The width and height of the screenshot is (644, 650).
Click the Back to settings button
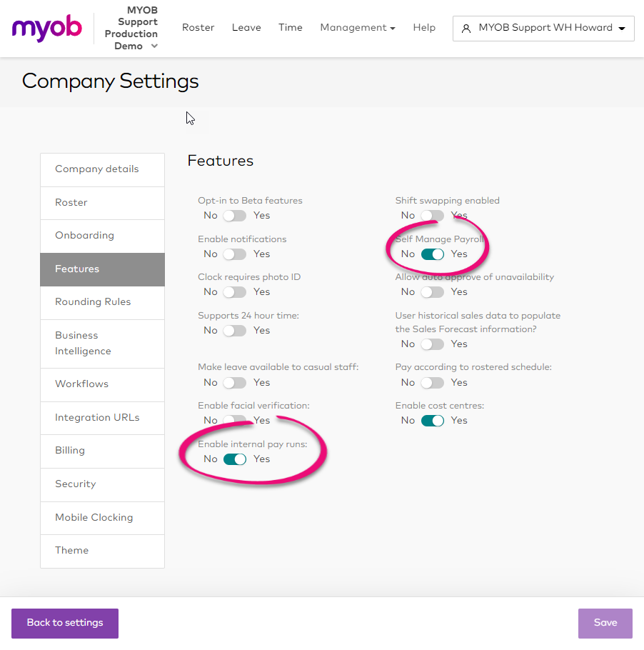click(65, 623)
